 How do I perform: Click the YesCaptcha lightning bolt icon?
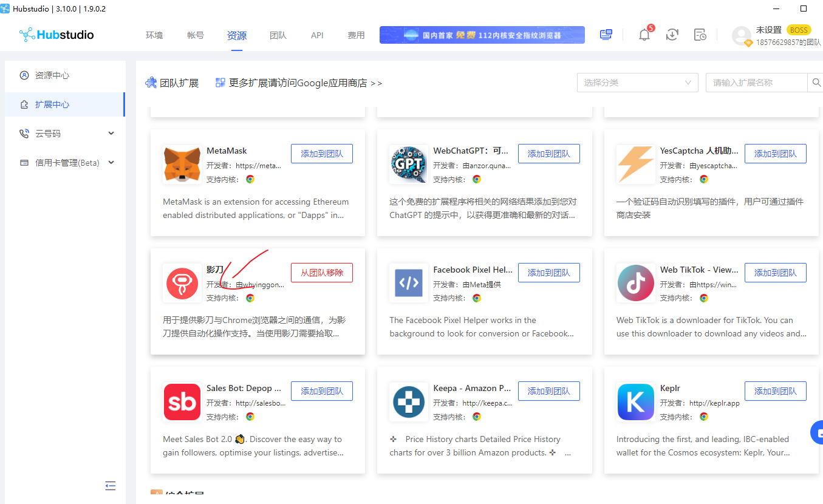click(x=636, y=165)
